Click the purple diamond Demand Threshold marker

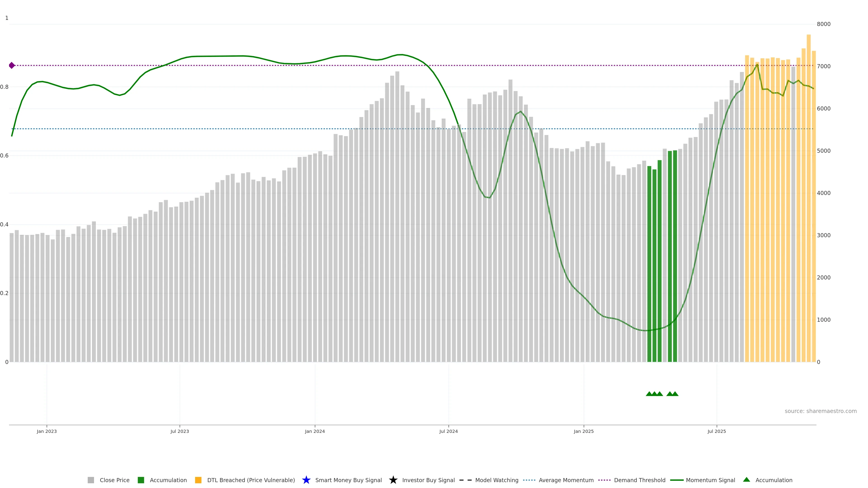click(12, 65)
